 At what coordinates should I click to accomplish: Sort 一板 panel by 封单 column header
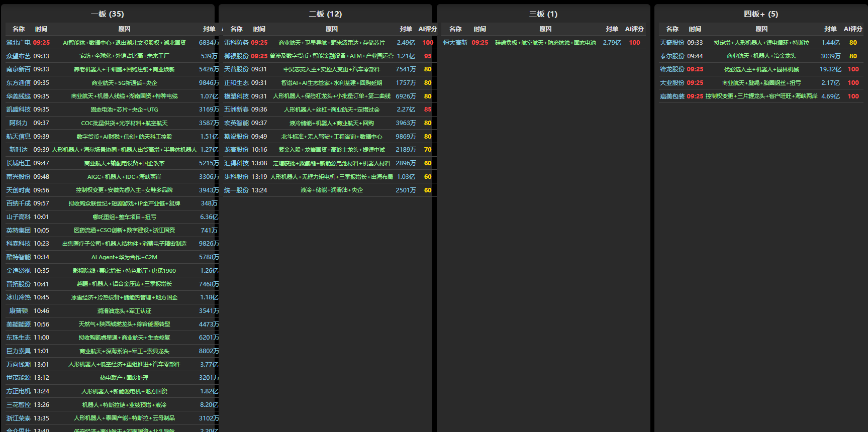click(209, 29)
